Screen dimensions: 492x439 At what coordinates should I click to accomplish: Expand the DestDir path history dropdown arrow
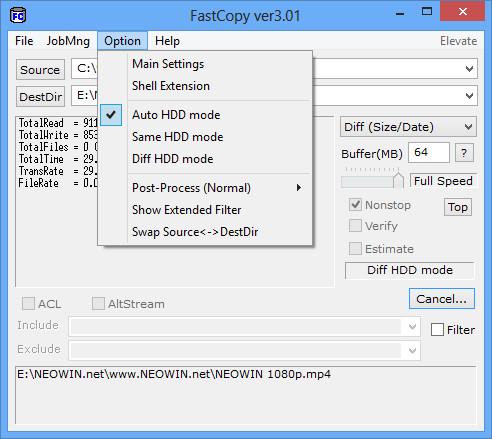[x=469, y=96]
